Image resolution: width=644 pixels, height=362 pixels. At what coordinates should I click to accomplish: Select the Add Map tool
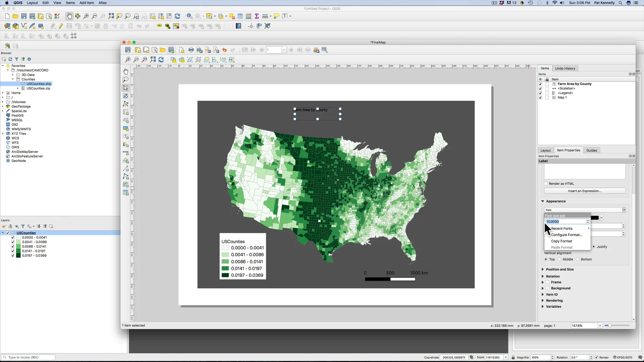[x=126, y=112]
